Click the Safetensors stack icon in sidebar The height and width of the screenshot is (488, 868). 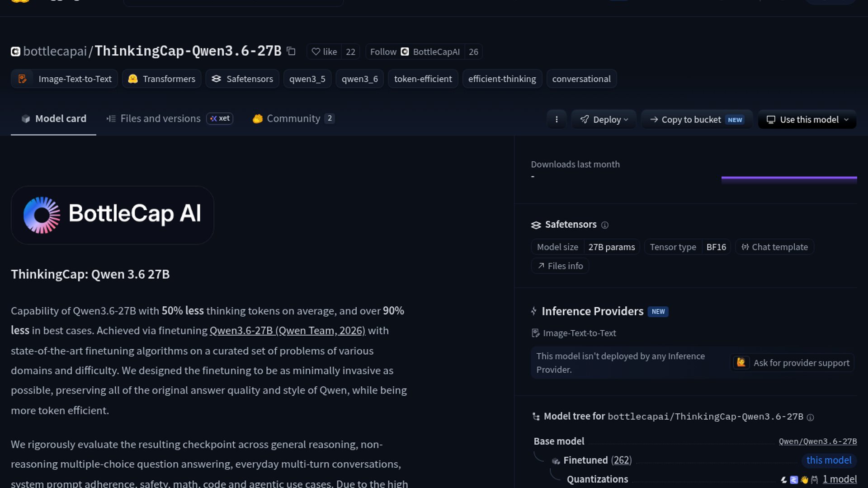pos(536,225)
